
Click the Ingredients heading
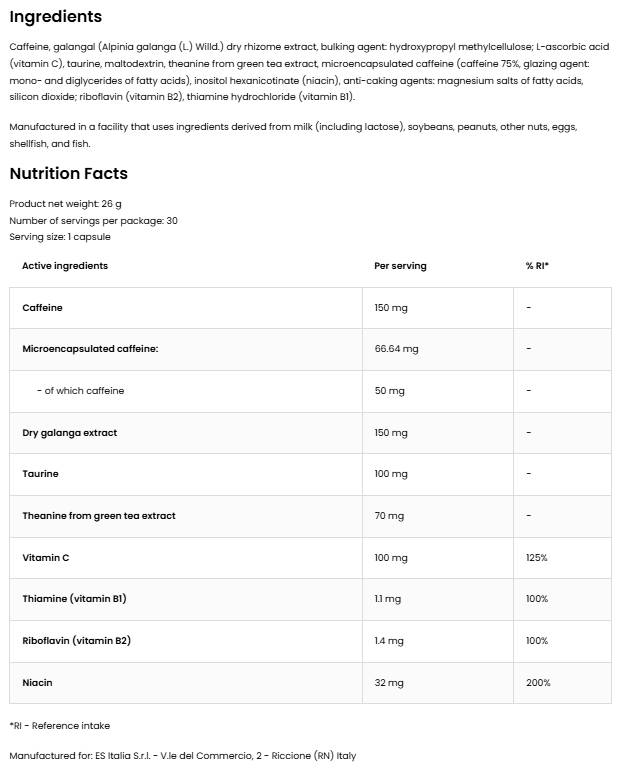[x=55, y=17]
